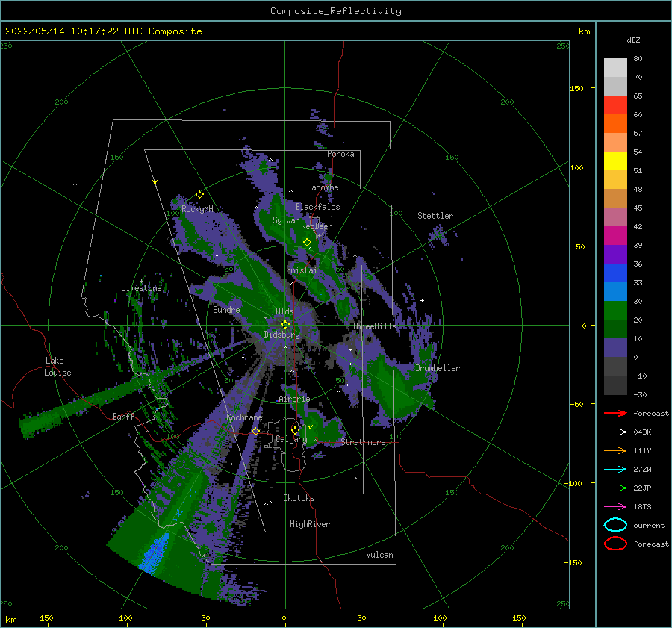672x628 pixels.
Task: Select the dark orange 57-60 dBZ swatch
Action: click(x=615, y=123)
